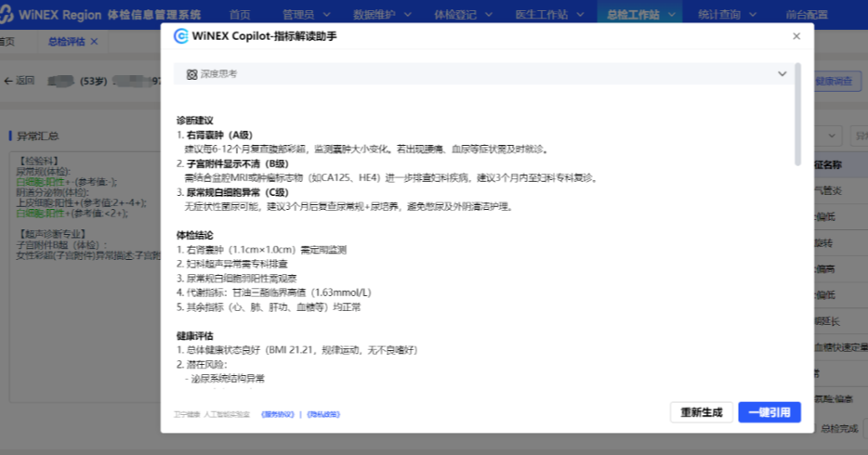Screen dimensions: 868x455
Task: Go to 首页 in top navigation
Action: click(x=240, y=15)
